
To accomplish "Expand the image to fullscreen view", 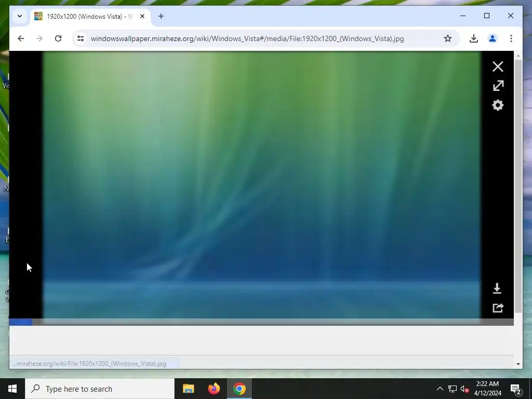I will [498, 86].
